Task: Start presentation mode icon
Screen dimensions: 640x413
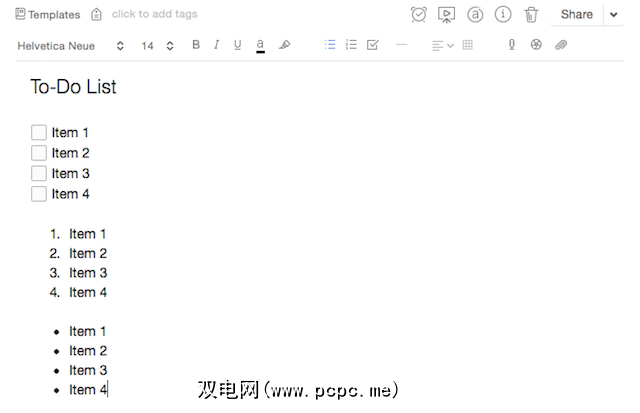Action: coord(447,15)
